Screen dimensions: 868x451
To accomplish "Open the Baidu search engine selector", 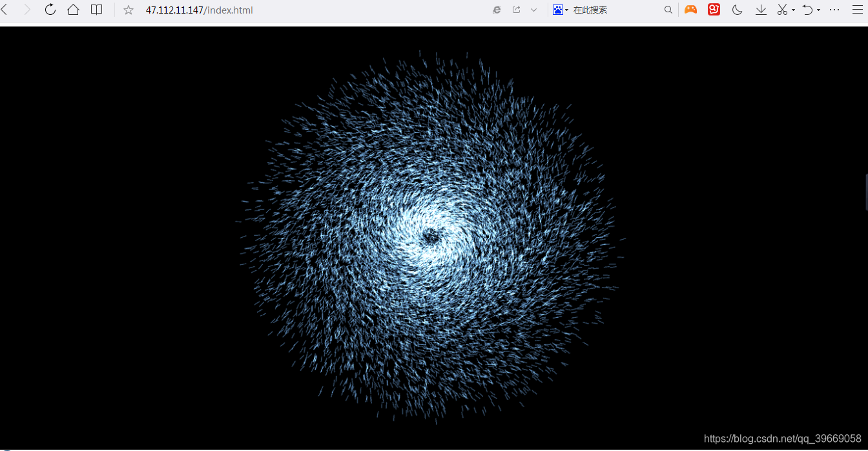I will [560, 10].
